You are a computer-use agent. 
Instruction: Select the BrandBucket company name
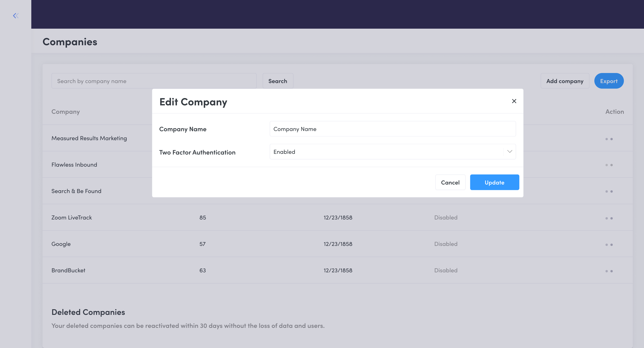click(x=68, y=270)
